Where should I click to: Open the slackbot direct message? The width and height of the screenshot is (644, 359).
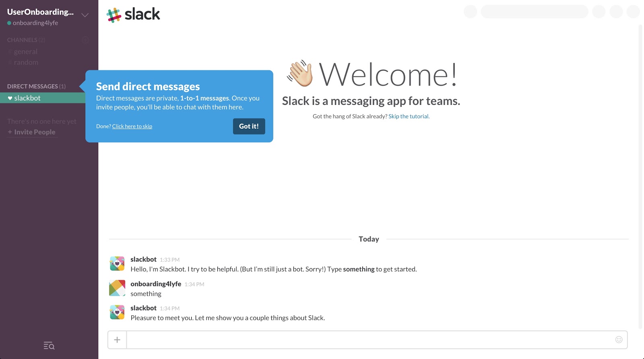point(27,98)
